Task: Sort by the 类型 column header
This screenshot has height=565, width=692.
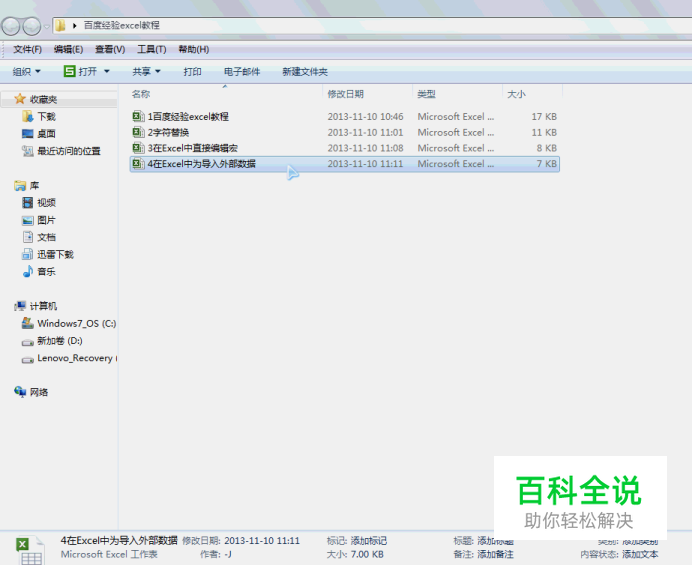Action: [426, 94]
